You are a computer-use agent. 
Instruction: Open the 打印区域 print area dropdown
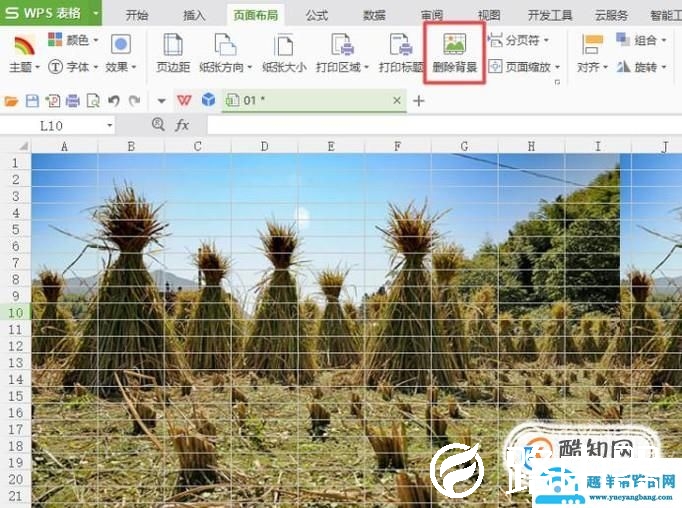(342, 53)
